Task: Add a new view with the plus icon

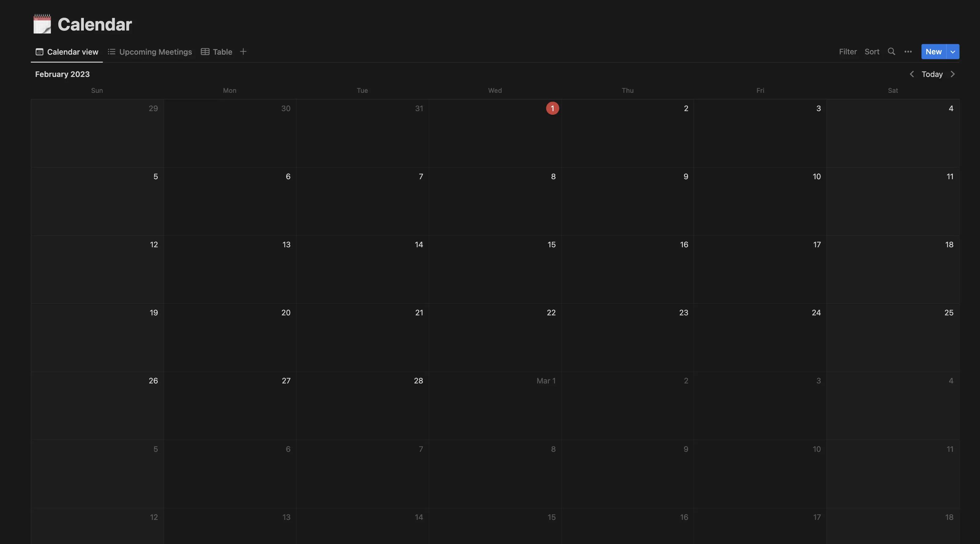Action: [x=243, y=51]
